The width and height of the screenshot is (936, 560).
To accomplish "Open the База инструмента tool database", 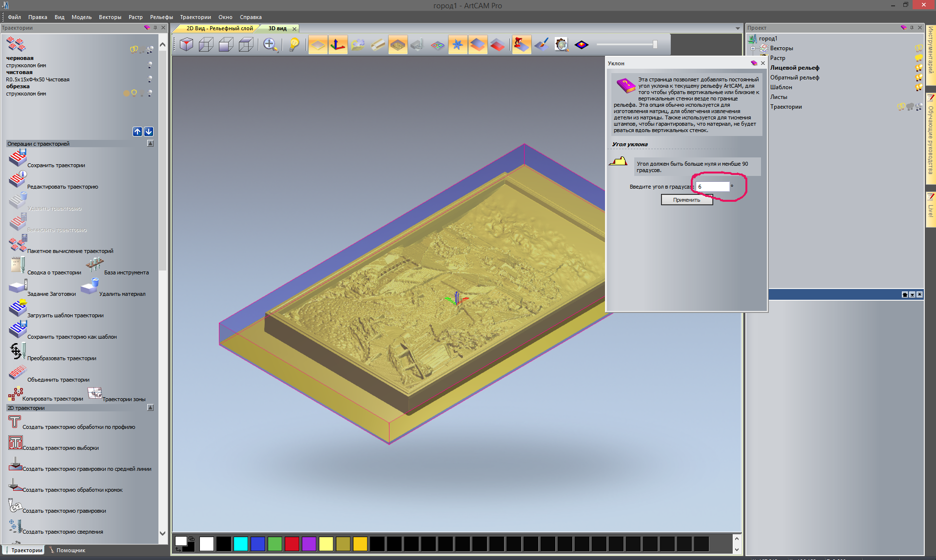I will tap(95, 265).
